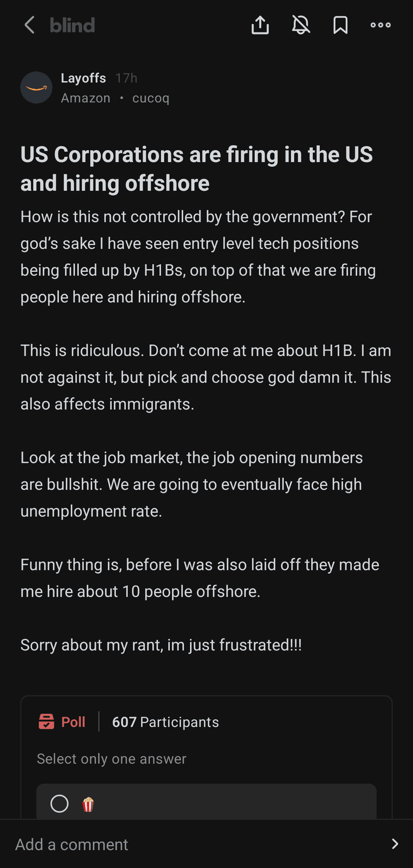
Task: Open user cucoq's profile
Action: pyautogui.click(x=151, y=98)
